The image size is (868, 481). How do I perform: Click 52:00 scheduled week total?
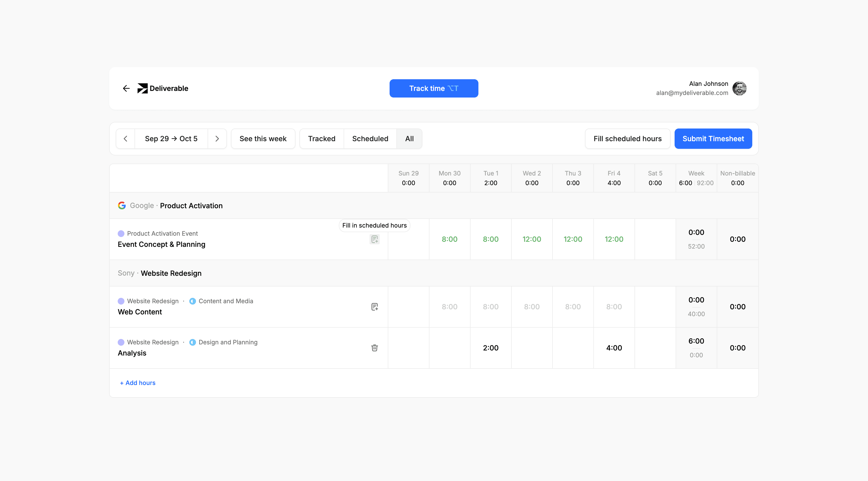click(x=696, y=246)
